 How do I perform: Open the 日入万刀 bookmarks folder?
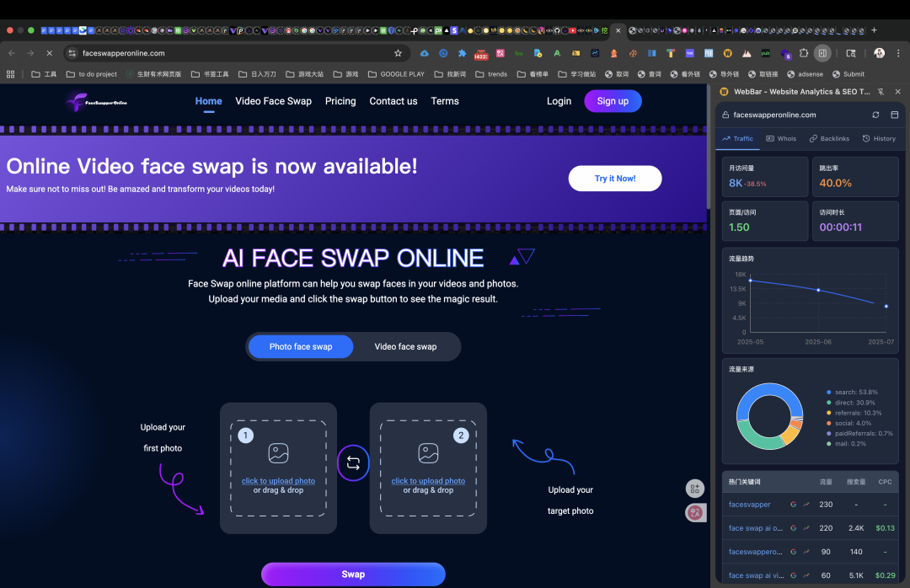point(257,74)
